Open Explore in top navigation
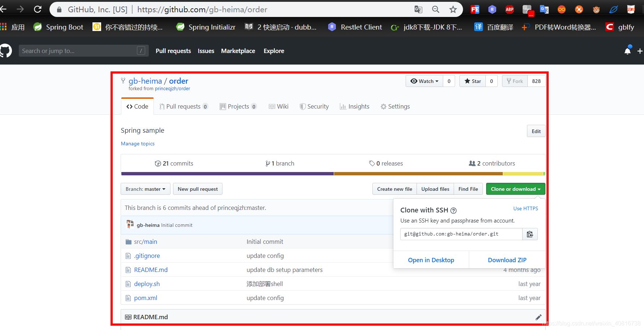The height and width of the screenshot is (330, 644). (x=274, y=51)
